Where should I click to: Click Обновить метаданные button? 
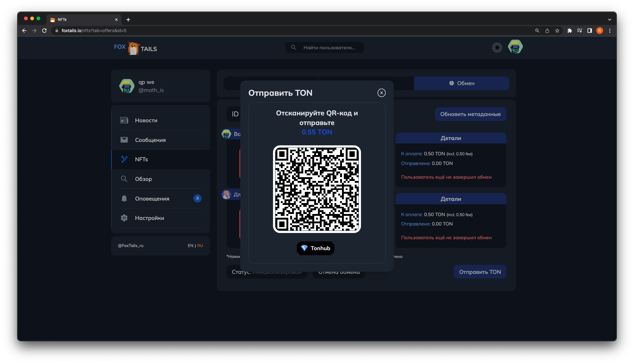(470, 114)
